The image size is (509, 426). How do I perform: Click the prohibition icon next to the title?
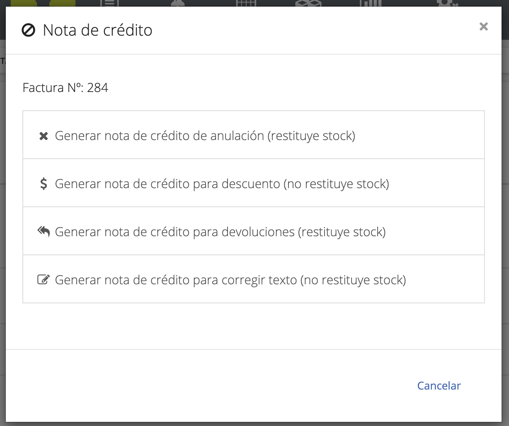pyautogui.click(x=28, y=30)
